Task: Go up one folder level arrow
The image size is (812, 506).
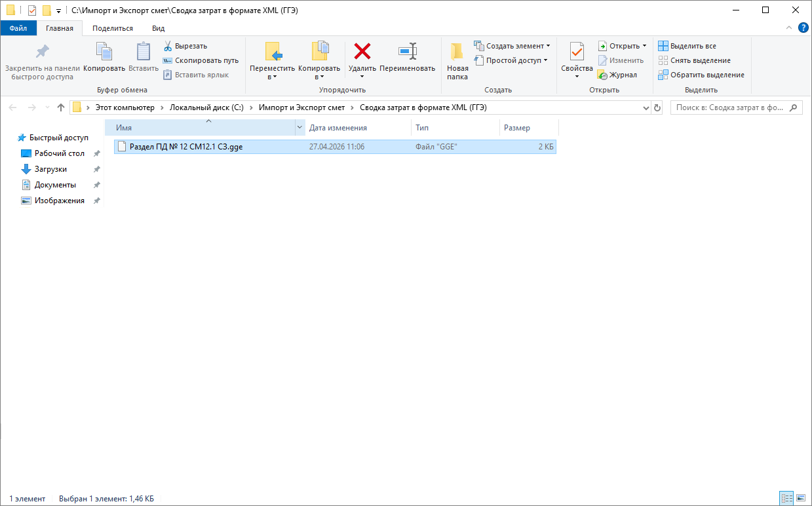Action: [61, 107]
